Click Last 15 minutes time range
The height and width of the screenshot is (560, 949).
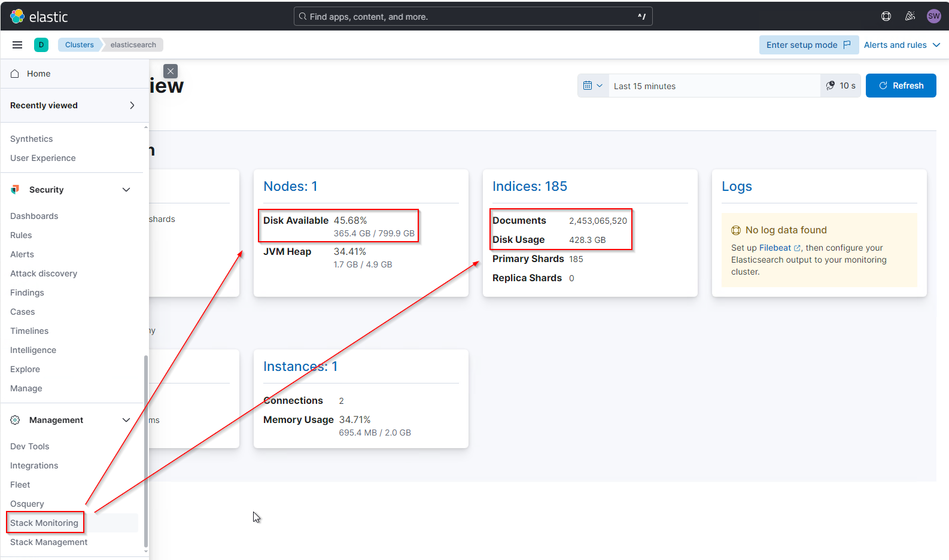[x=714, y=86]
